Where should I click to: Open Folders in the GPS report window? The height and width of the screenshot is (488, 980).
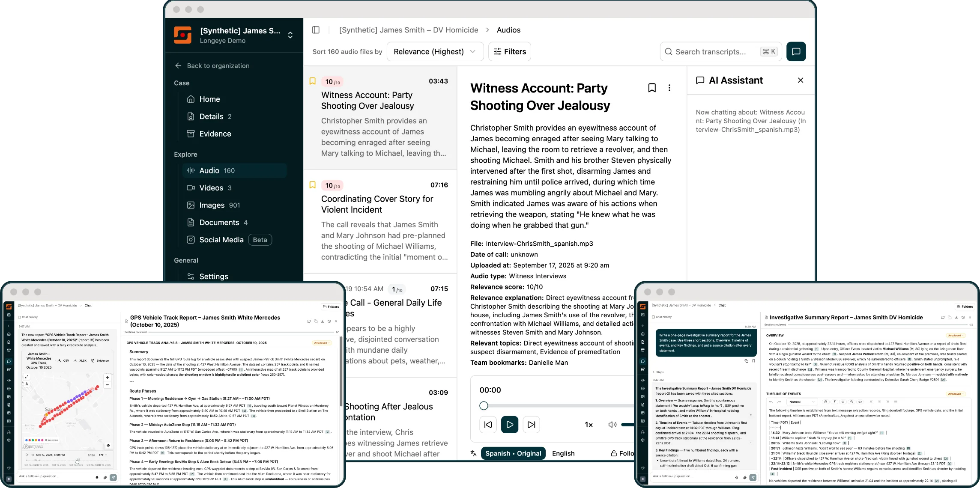pyautogui.click(x=331, y=307)
